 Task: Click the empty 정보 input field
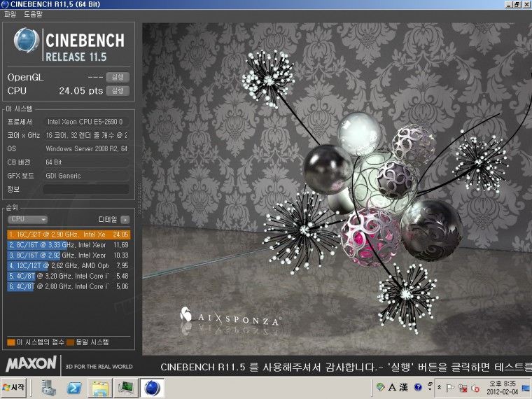(x=86, y=189)
